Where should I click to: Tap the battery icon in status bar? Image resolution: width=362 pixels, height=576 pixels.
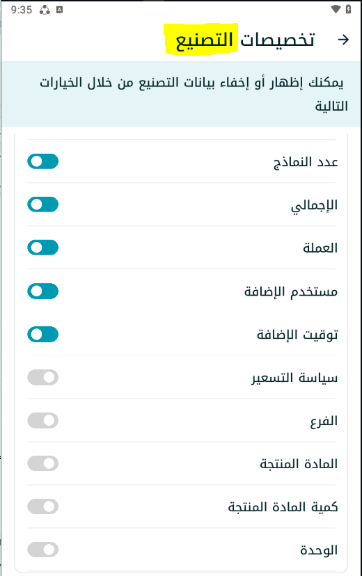click(x=348, y=9)
